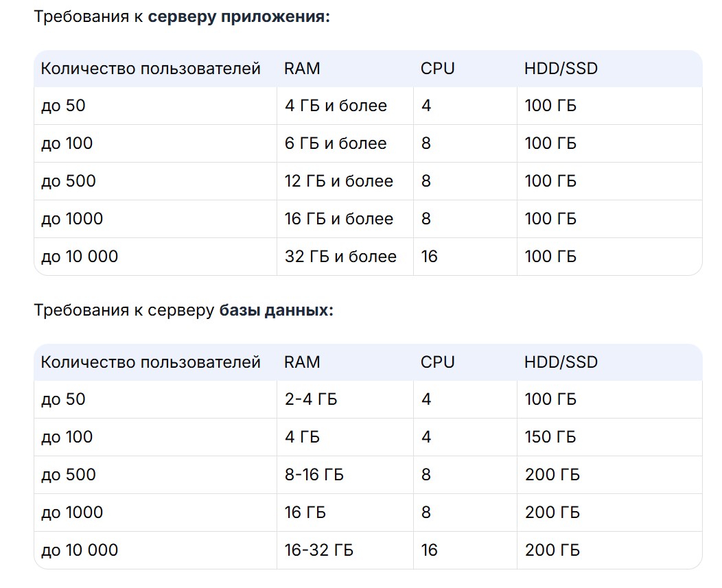This screenshot has height=588, width=722.
Task: Click CPU value 16 in application server table
Action: pyautogui.click(x=430, y=257)
